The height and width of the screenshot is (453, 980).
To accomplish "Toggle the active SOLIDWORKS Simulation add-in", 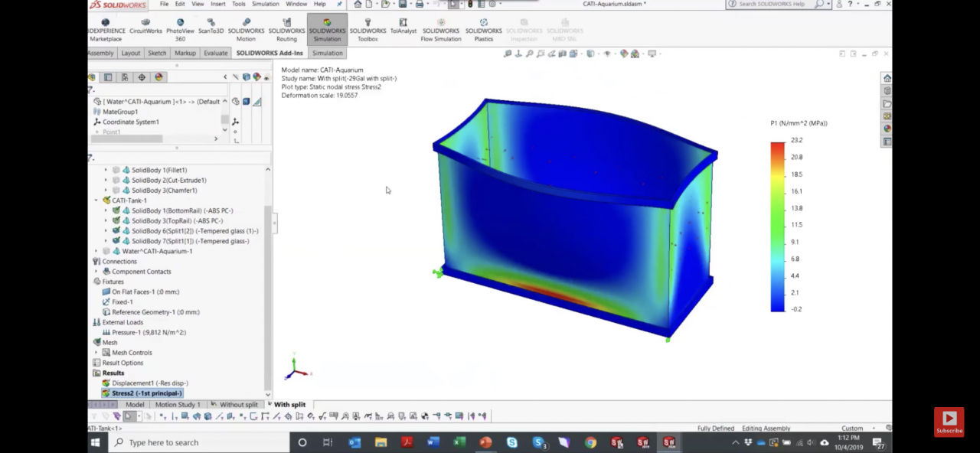I will tap(327, 31).
